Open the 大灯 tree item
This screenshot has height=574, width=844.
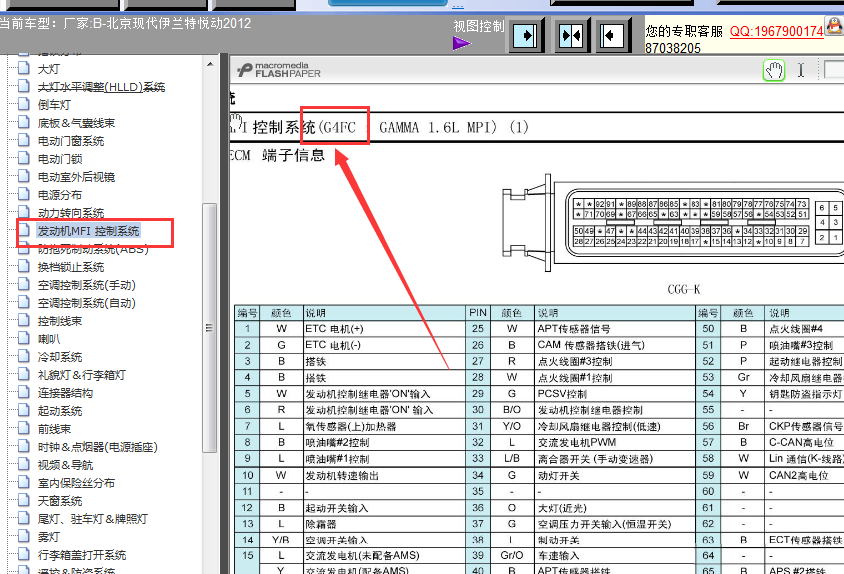(x=48, y=69)
